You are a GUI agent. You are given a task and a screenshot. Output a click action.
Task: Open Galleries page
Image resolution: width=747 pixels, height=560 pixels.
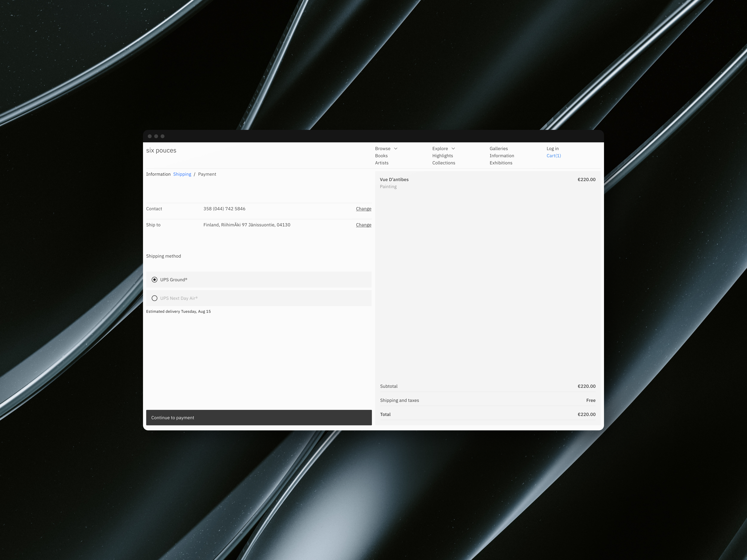pos(499,148)
